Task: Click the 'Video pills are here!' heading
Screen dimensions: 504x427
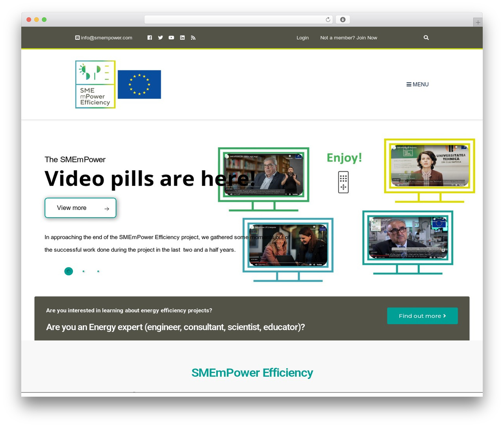Action: tap(150, 178)
